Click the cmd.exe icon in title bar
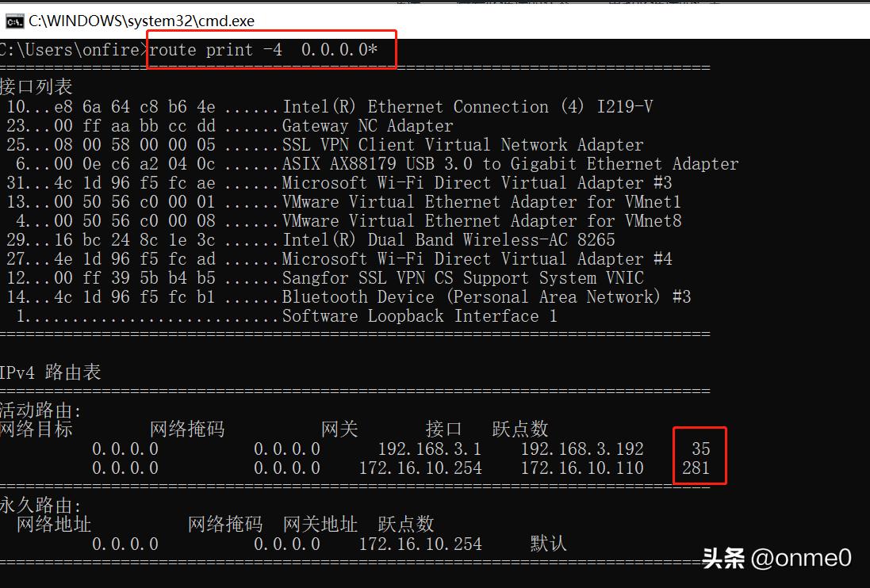This screenshot has width=870, height=588. coord(13,21)
